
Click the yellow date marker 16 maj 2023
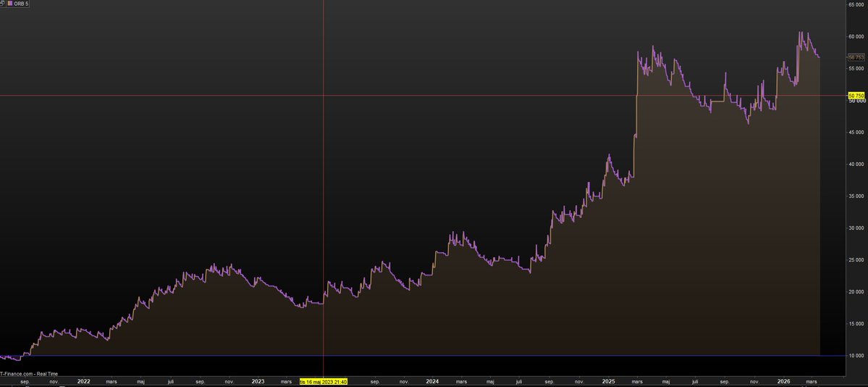click(324, 382)
